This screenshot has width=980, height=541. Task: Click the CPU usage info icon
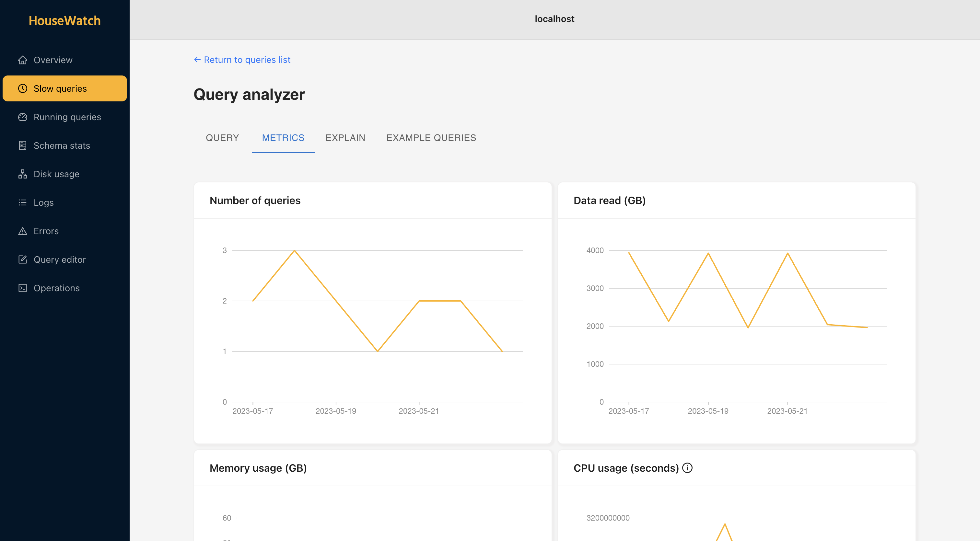[x=687, y=467]
